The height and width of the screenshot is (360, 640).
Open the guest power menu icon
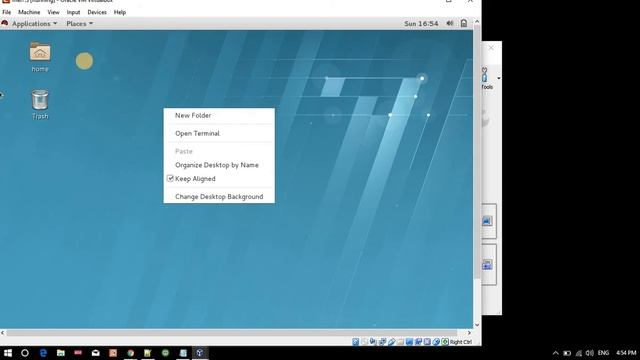(464, 23)
